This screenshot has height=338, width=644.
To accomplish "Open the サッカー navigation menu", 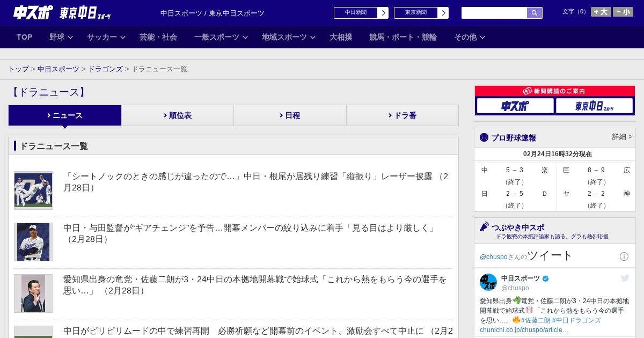I will [x=102, y=37].
